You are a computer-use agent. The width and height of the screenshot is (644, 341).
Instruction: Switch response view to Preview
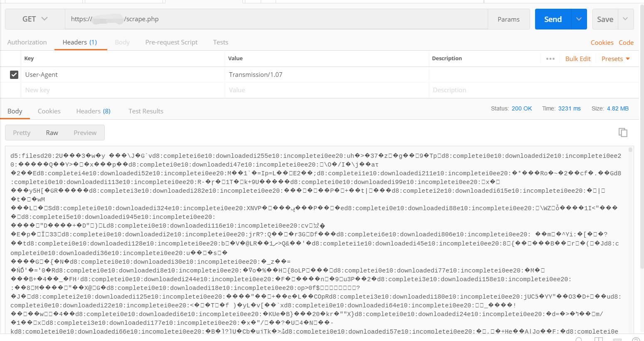[x=85, y=132]
